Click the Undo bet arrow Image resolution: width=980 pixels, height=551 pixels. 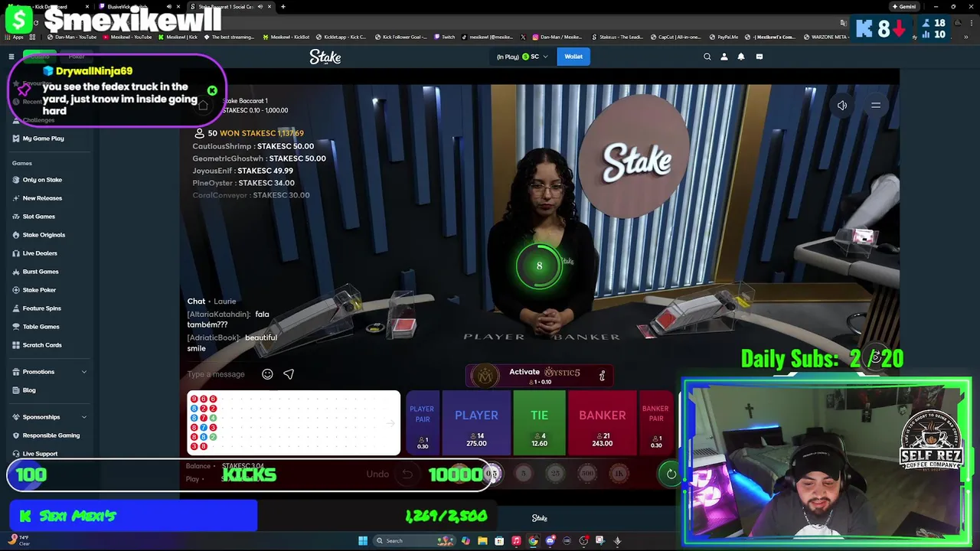(407, 474)
